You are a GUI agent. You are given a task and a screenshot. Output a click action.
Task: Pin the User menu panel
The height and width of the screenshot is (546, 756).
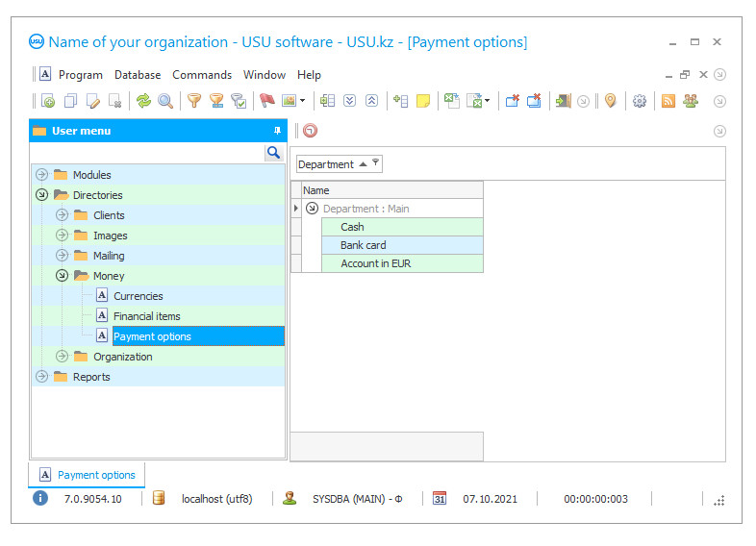[277, 131]
